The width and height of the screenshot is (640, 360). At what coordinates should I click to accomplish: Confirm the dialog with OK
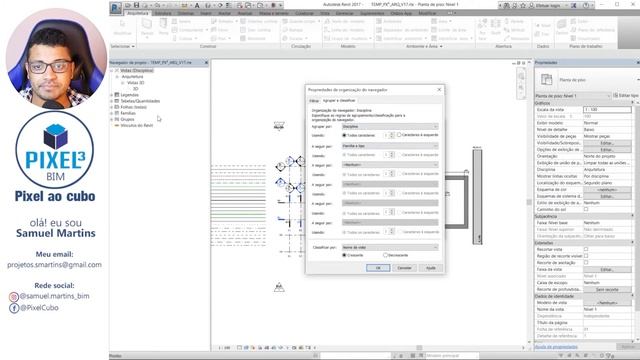click(x=378, y=268)
